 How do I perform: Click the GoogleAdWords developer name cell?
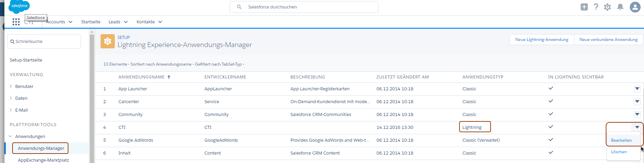point(221,140)
